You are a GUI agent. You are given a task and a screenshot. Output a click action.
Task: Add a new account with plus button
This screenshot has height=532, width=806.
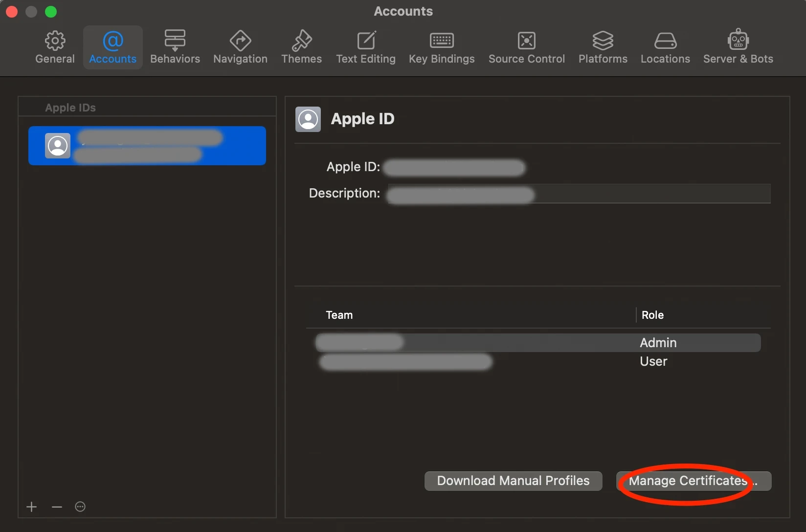32,507
